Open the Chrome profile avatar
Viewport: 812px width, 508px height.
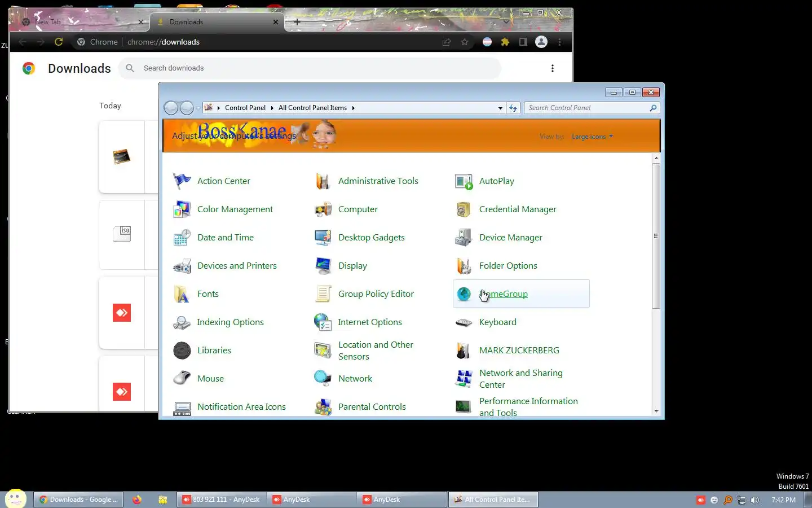[x=541, y=42]
